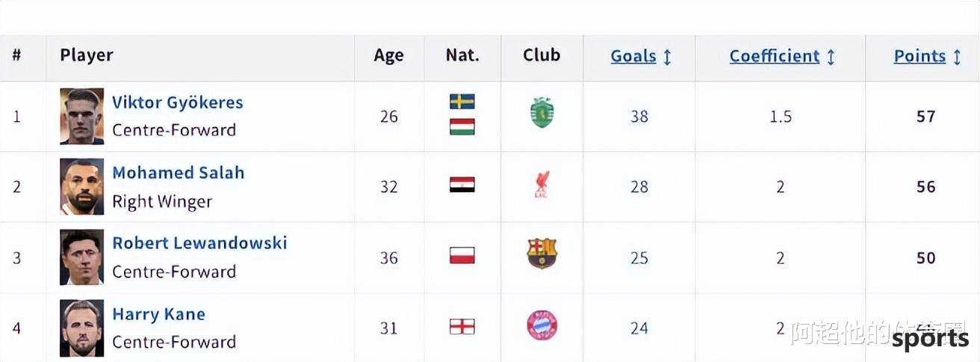
Task: Click the Sweden flag for Gyökeres
Action: (462, 102)
